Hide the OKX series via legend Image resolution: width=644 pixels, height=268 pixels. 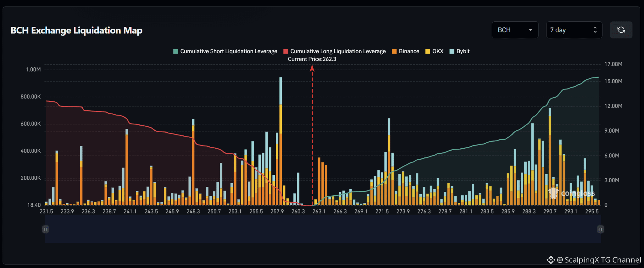click(434, 51)
